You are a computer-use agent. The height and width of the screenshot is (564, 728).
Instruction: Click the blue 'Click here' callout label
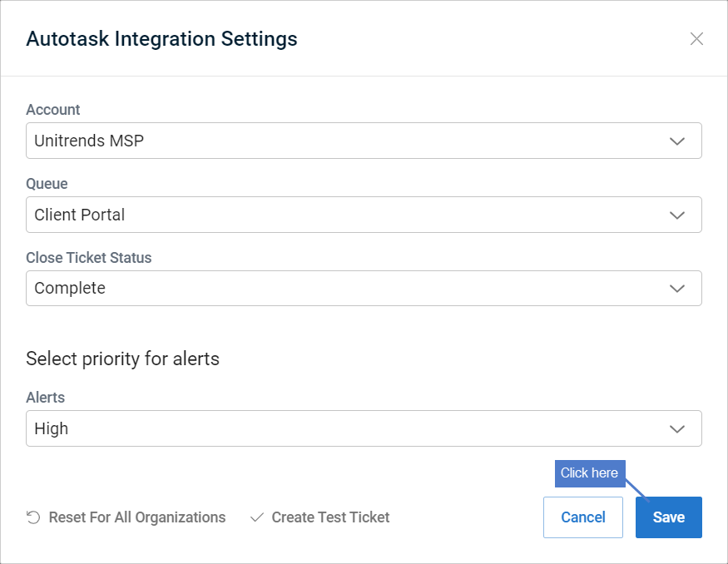(x=590, y=473)
